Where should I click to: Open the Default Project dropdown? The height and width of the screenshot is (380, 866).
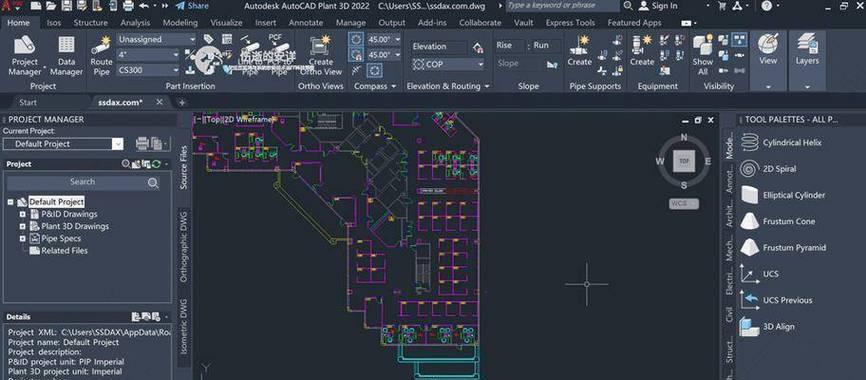pyautogui.click(x=63, y=144)
